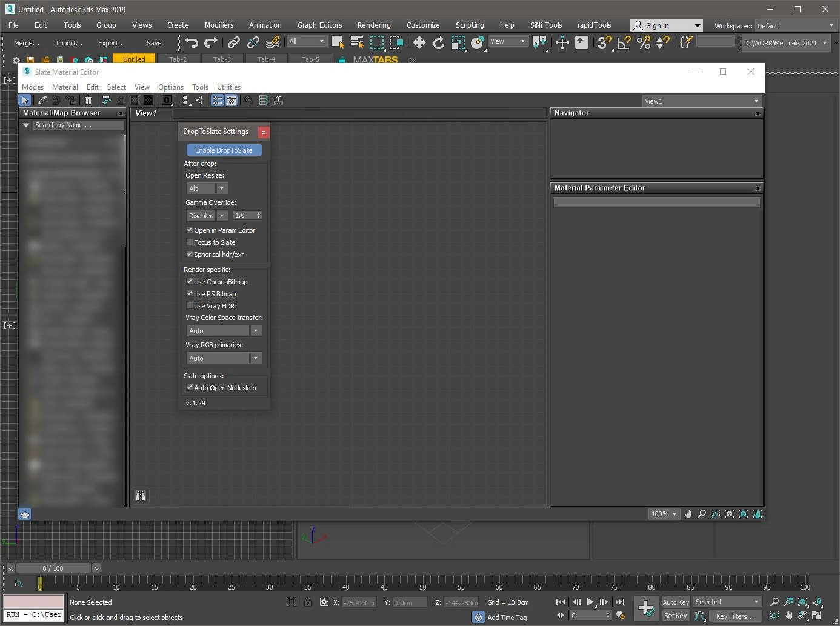Click Pan Tool hand in Slate footer
Viewport: 840px width, 626px height.
[688, 514]
